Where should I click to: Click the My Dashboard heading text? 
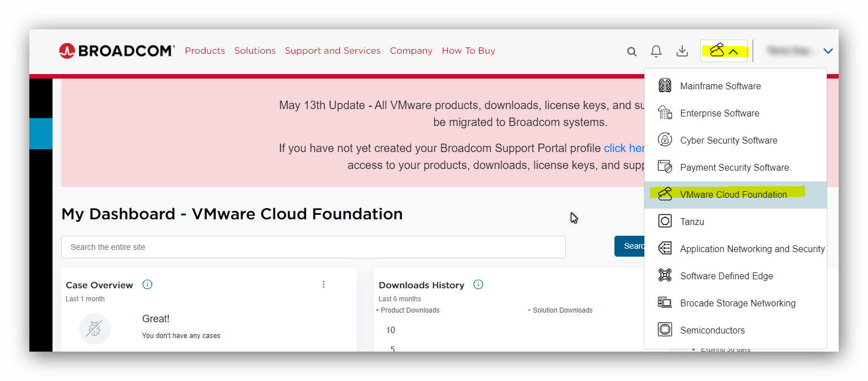(232, 214)
